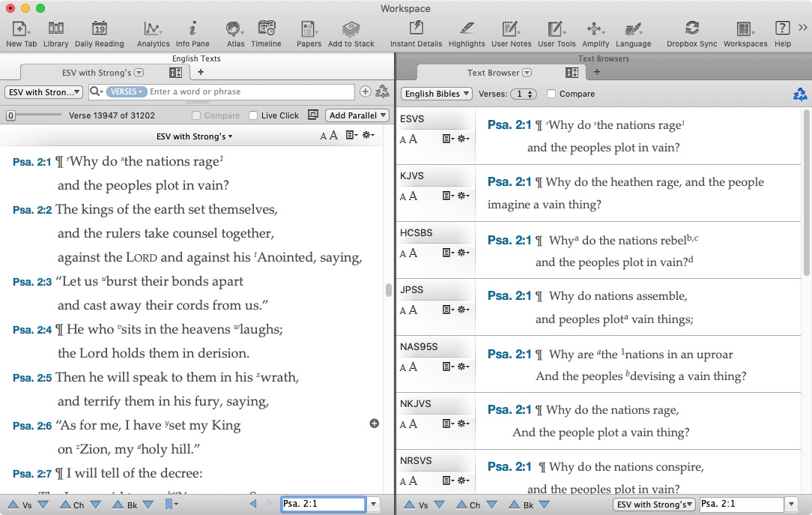Toggle Compare checkbox in Text Browser

[x=551, y=94]
